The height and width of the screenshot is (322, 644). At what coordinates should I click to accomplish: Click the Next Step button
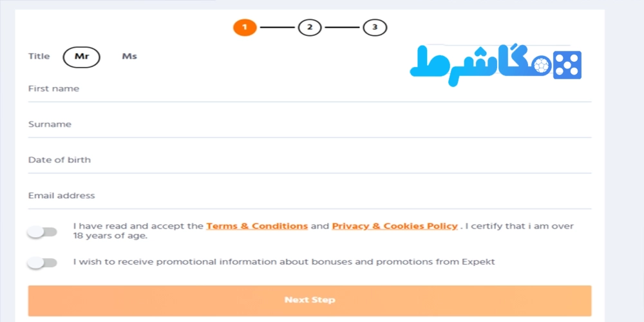click(x=310, y=301)
